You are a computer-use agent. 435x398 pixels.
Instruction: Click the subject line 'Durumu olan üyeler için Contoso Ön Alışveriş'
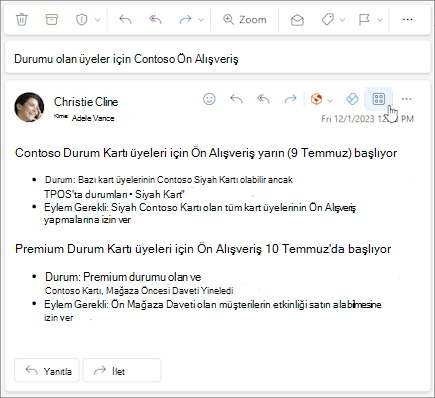[126, 59]
